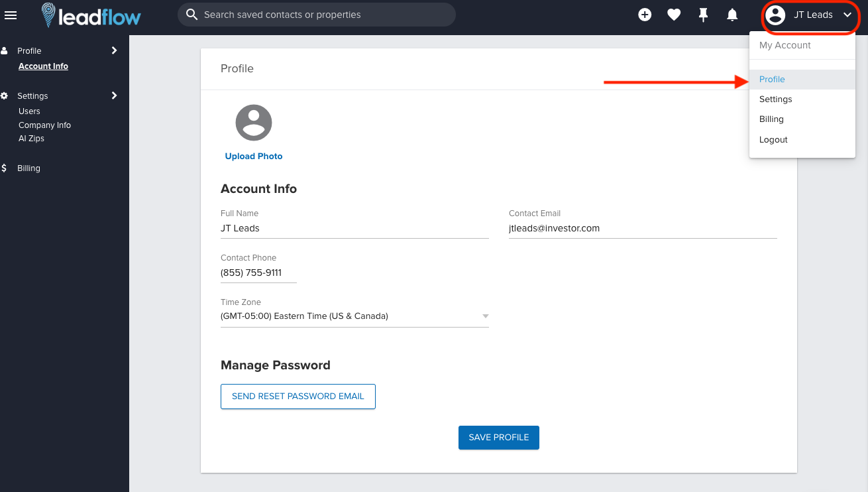Image resolution: width=868 pixels, height=492 pixels.
Task: Click the Manage Password heading
Action: [x=275, y=365]
